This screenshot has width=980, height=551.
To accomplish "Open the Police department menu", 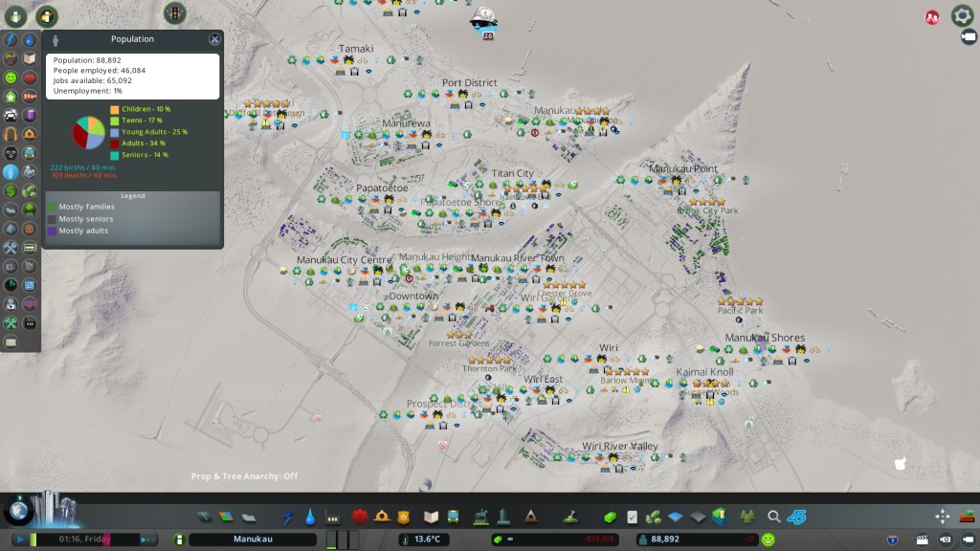I will coord(404,518).
